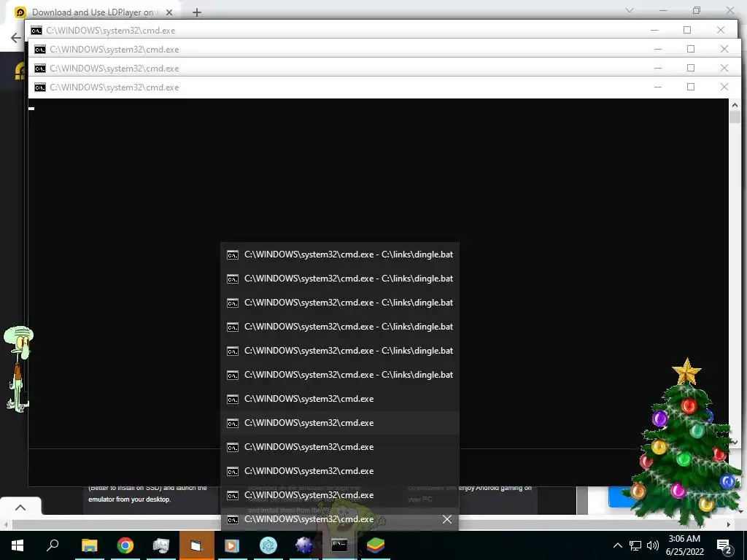
Task: Open File Explorer from the taskbar
Action: click(x=90, y=545)
